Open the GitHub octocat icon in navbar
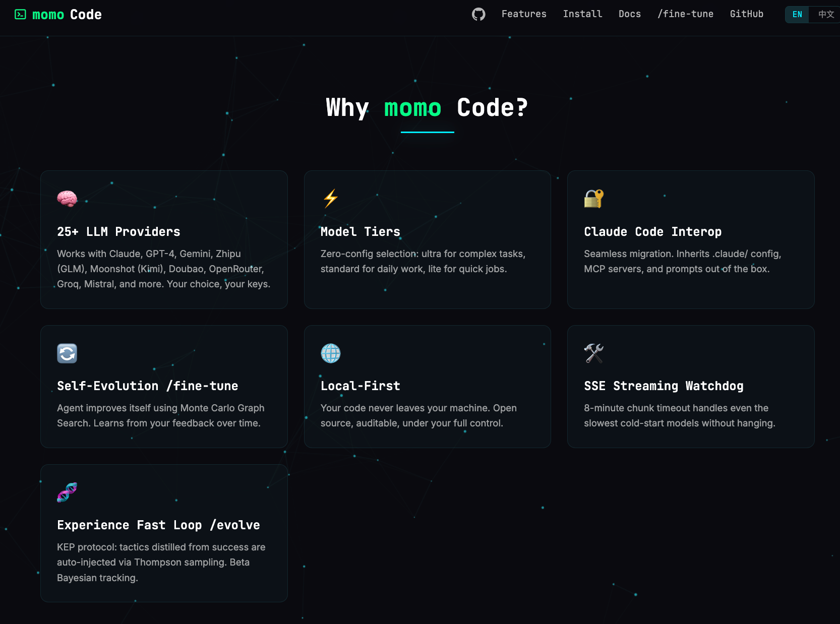The height and width of the screenshot is (624, 840). (x=478, y=14)
